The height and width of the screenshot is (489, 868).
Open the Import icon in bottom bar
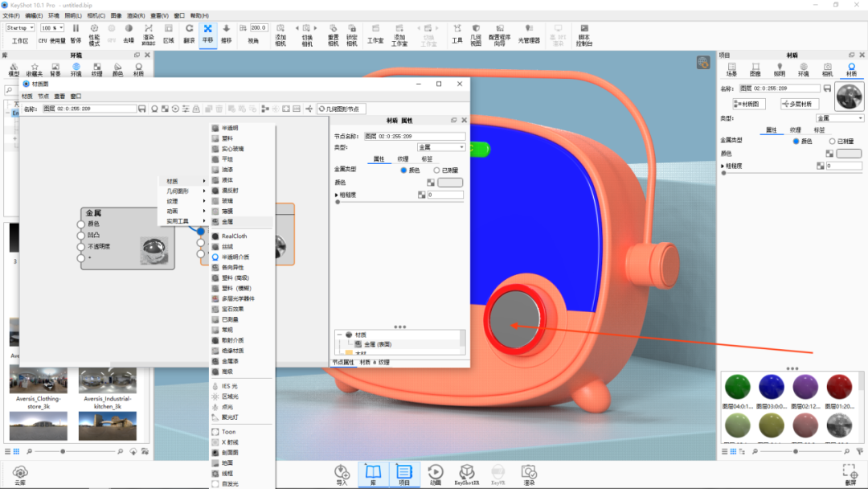(342, 475)
